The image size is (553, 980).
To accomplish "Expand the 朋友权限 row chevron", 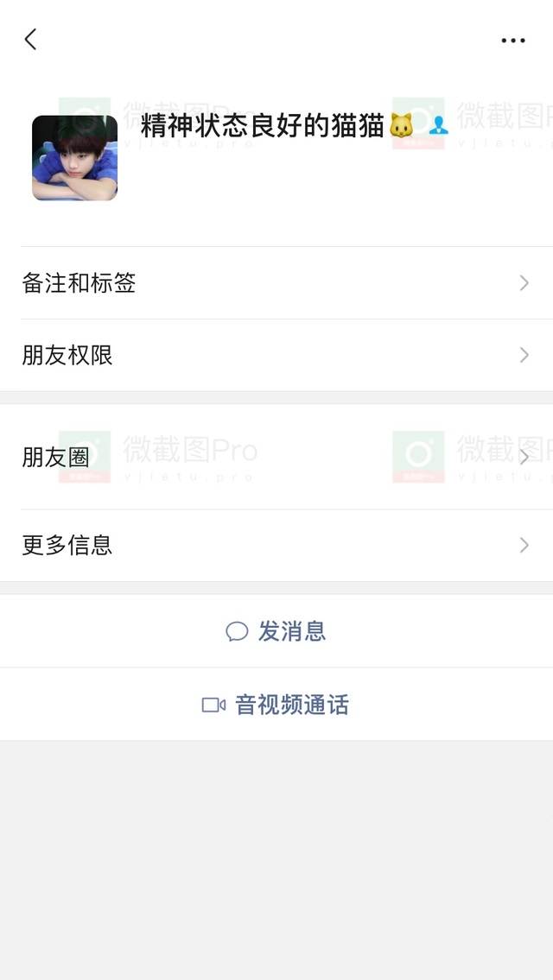I will 524,355.
